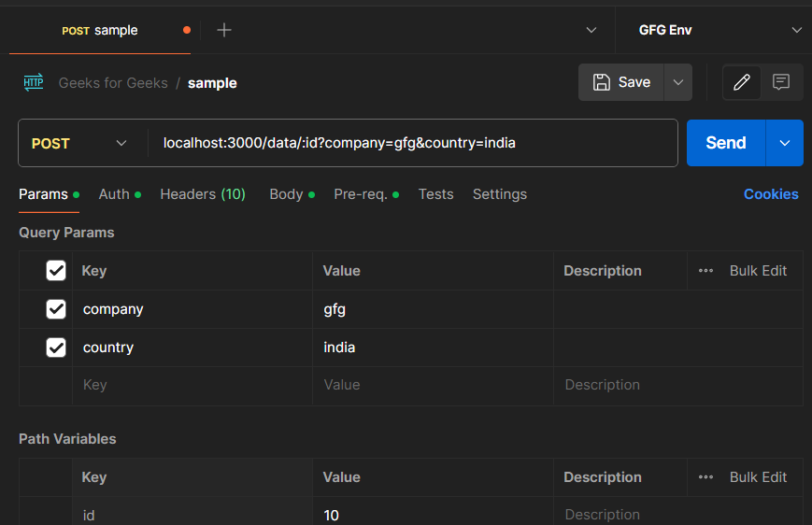Switch to the Headers tab
The image size is (812, 525).
[x=203, y=194]
